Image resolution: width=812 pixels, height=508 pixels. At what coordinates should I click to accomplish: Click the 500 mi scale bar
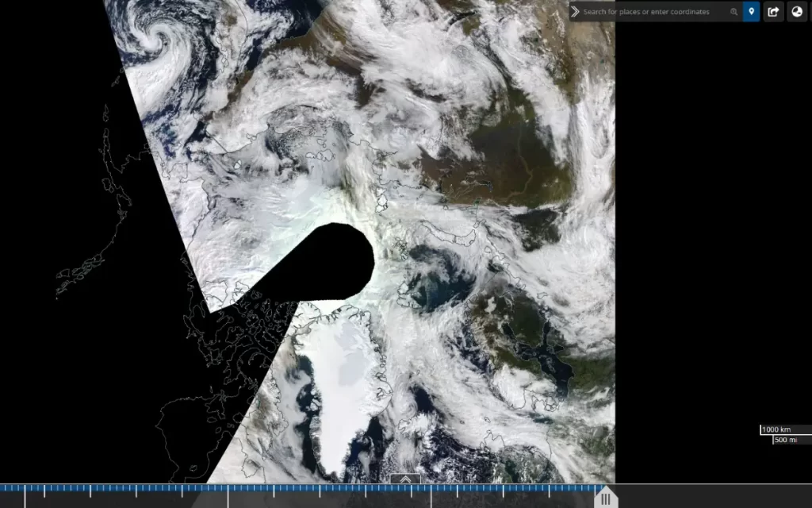(x=792, y=440)
